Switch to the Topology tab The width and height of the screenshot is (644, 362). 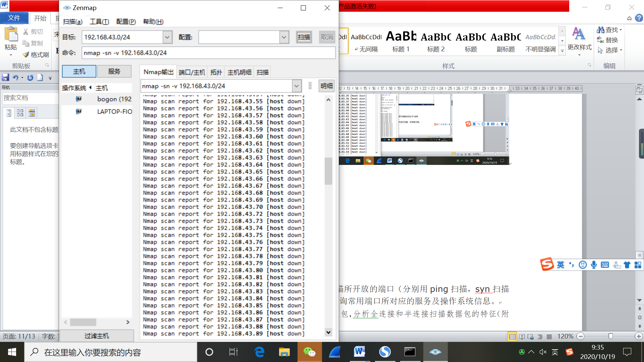click(216, 72)
